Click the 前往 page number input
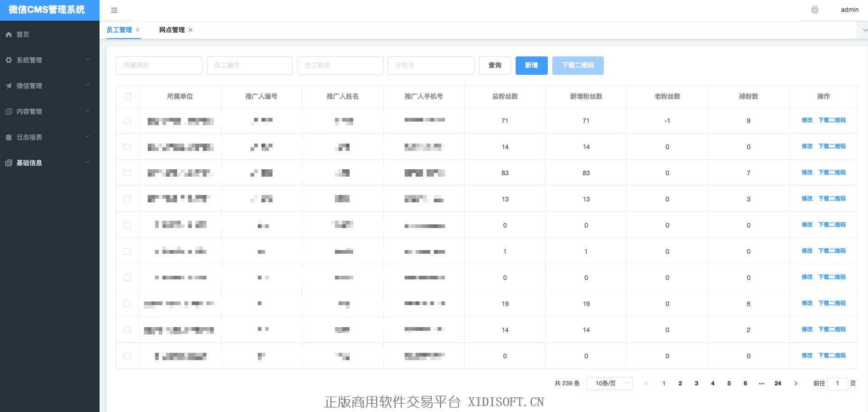868x412 pixels. click(837, 384)
